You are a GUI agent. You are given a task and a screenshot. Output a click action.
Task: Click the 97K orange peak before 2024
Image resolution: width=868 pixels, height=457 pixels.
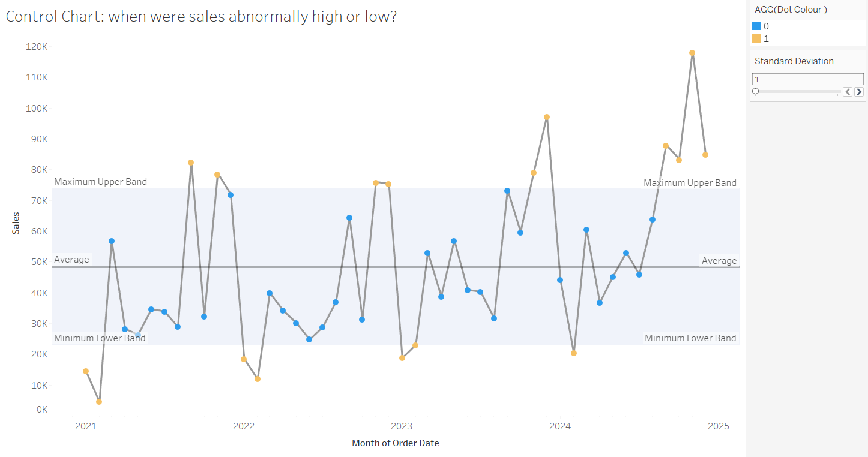[x=546, y=118]
